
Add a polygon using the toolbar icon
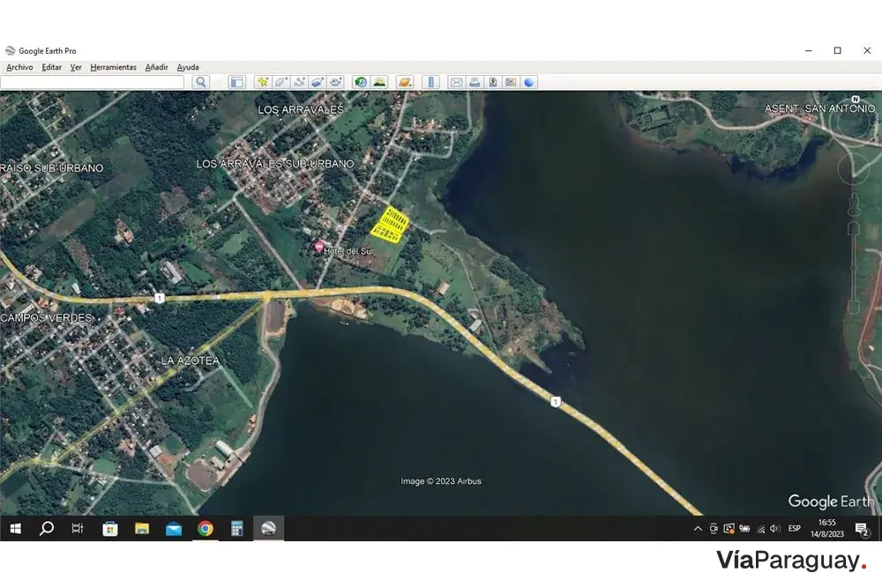(x=281, y=82)
